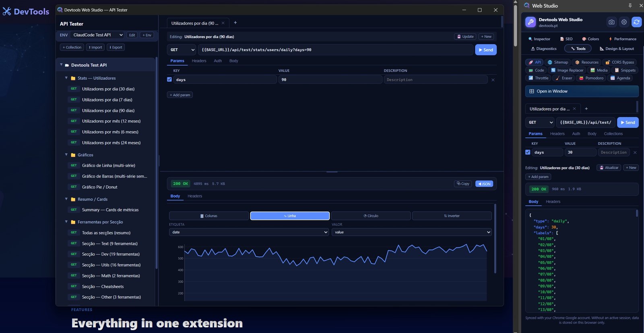
Task: Click the Import button
Action: [95, 47]
